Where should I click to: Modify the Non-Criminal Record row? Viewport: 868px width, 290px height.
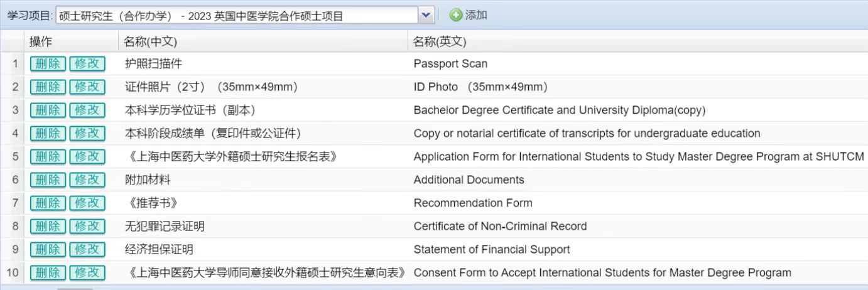[x=87, y=226]
